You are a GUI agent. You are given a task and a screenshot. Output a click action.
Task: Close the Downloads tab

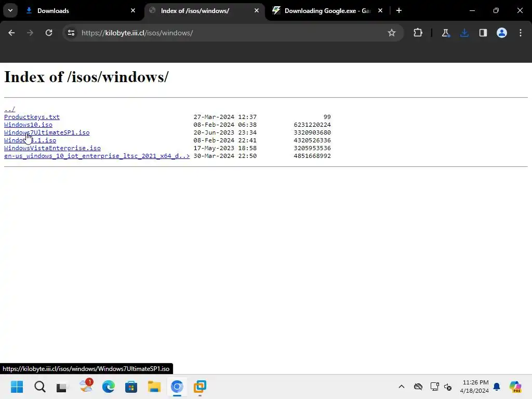point(133,10)
